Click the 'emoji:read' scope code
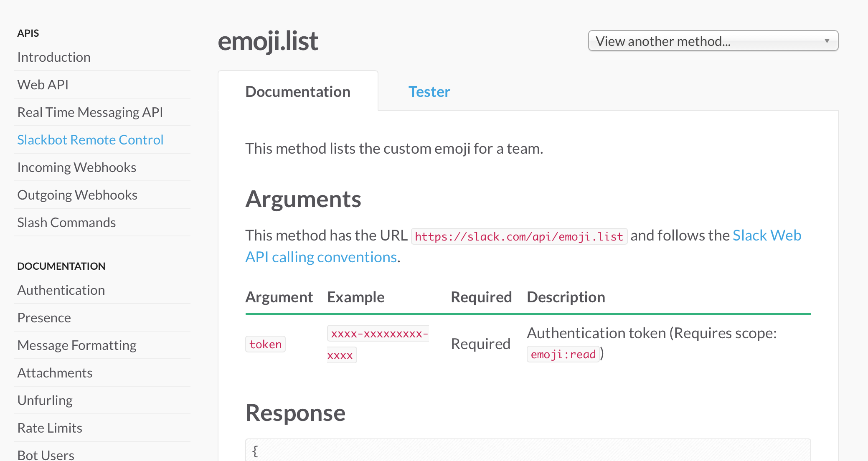Viewport: 868px width, 461px height. [x=563, y=354]
